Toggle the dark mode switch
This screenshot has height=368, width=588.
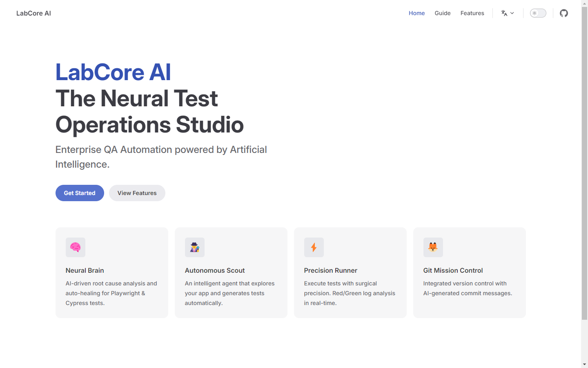[x=538, y=13]
